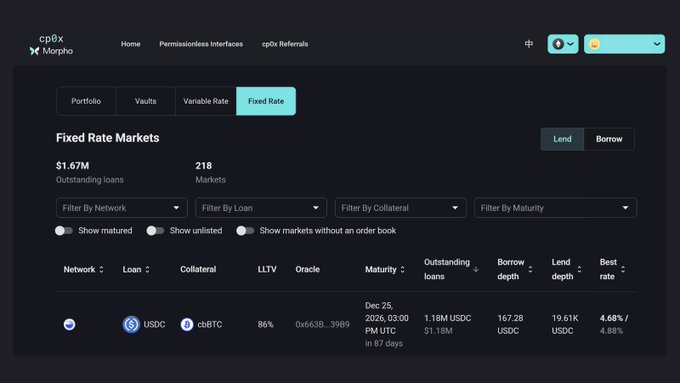Screen dimensions: 680x383
Task: Click the LLTV column header
Action: tap(267, 269)
